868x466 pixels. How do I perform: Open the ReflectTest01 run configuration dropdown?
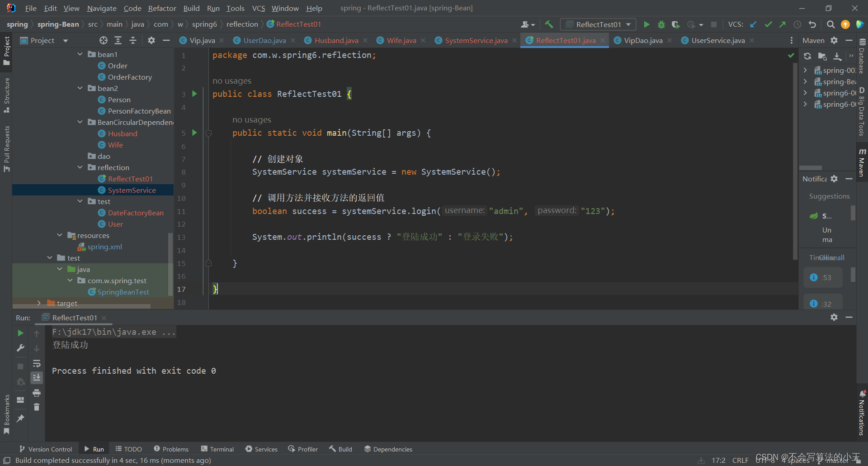(598, 24)
